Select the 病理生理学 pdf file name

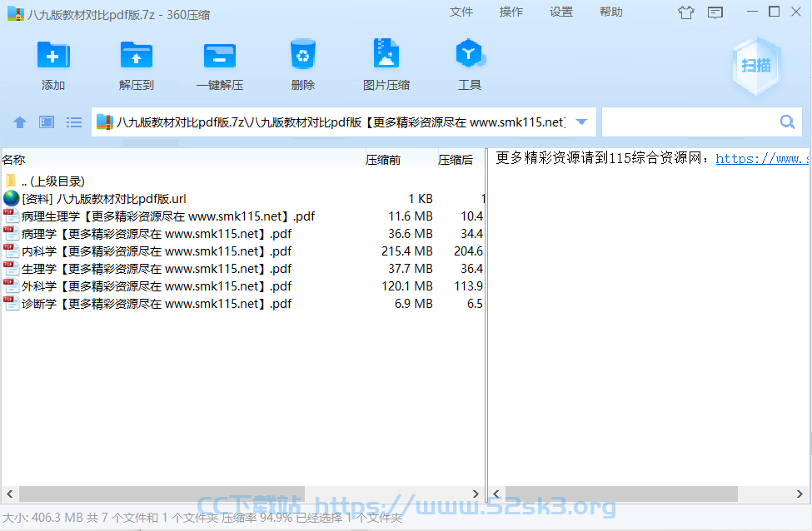[167, 216]
